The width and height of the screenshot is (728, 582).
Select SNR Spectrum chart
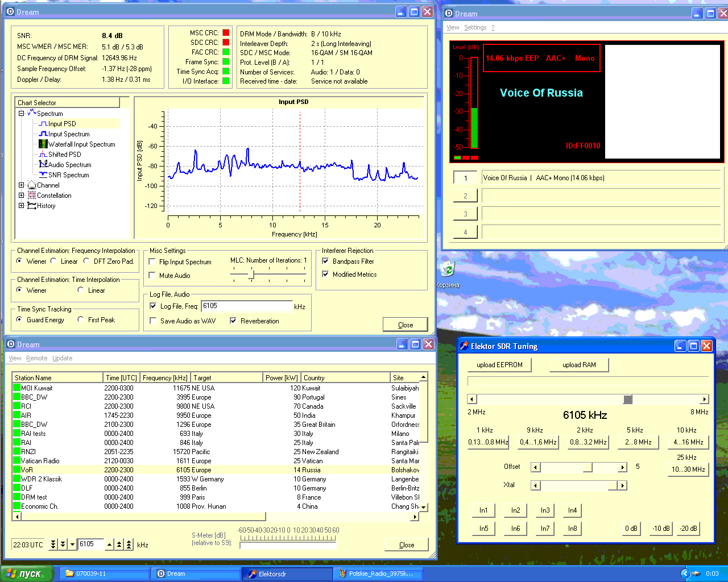(x=68, y=175)
